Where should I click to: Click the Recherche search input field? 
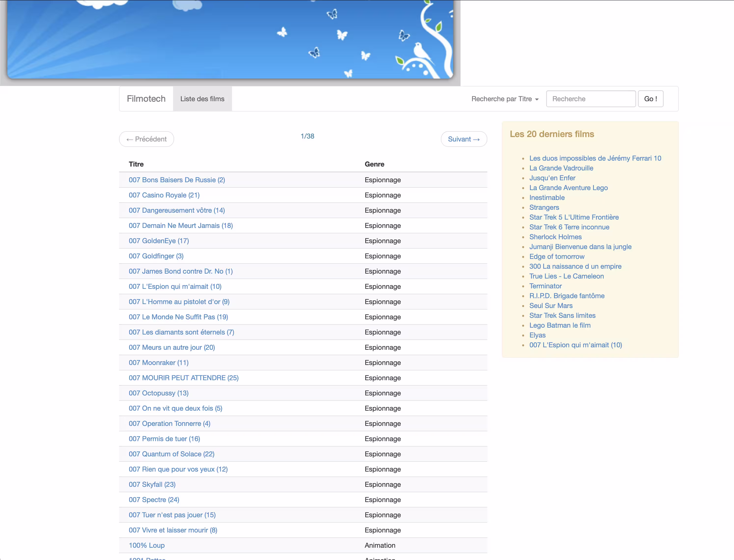(x=590, y=99)
